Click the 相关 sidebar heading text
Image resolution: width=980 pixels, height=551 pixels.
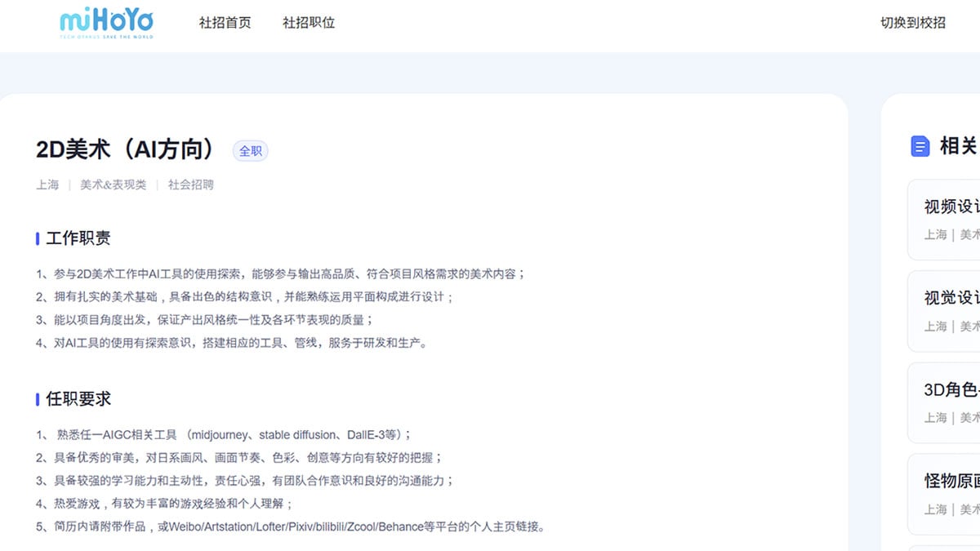[x=957, y=146]
